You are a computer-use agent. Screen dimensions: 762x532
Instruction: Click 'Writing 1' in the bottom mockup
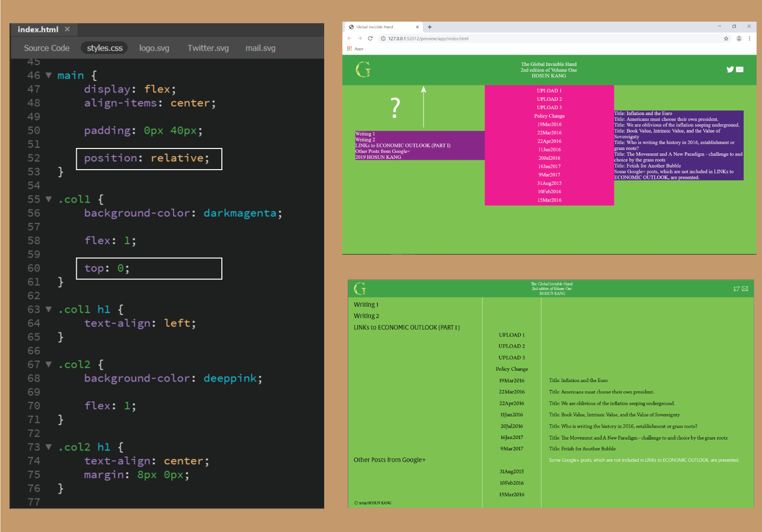click(x=366, y=305)
